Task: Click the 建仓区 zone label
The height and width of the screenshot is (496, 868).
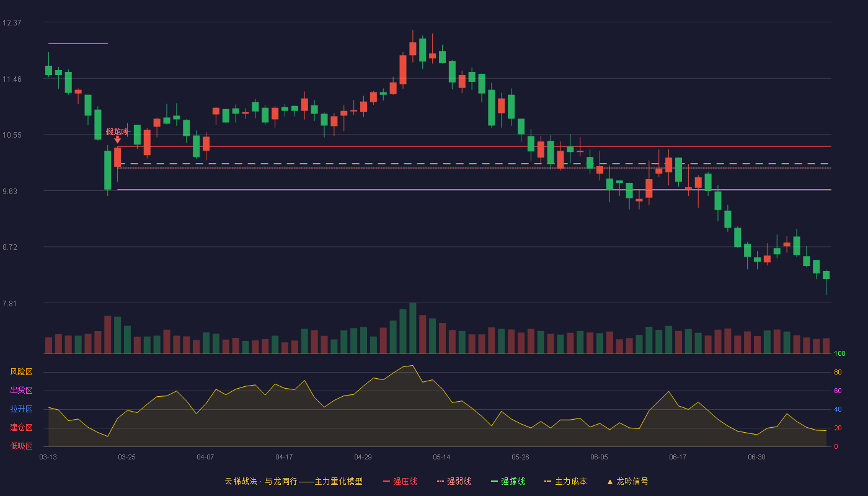Action: [x=21, y=428]
